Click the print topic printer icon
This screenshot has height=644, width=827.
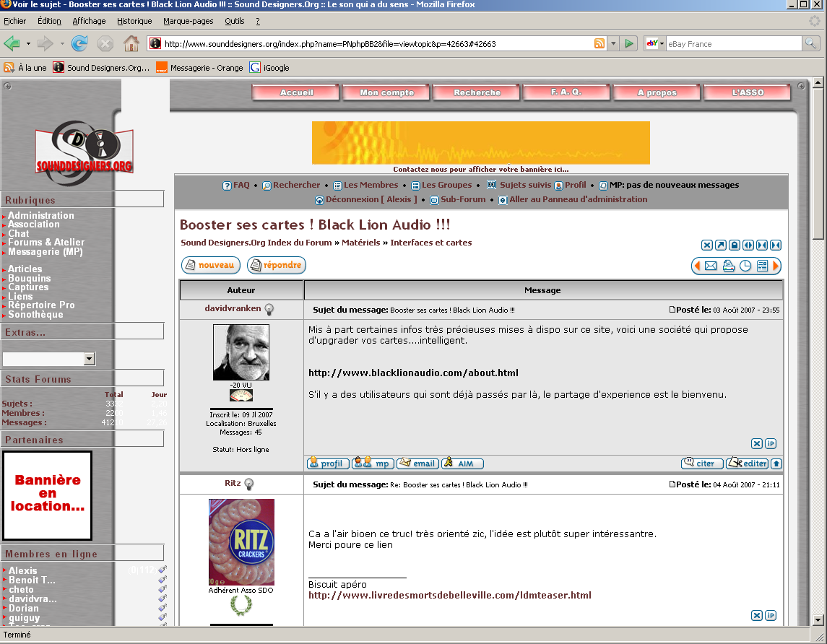[728, 266]
